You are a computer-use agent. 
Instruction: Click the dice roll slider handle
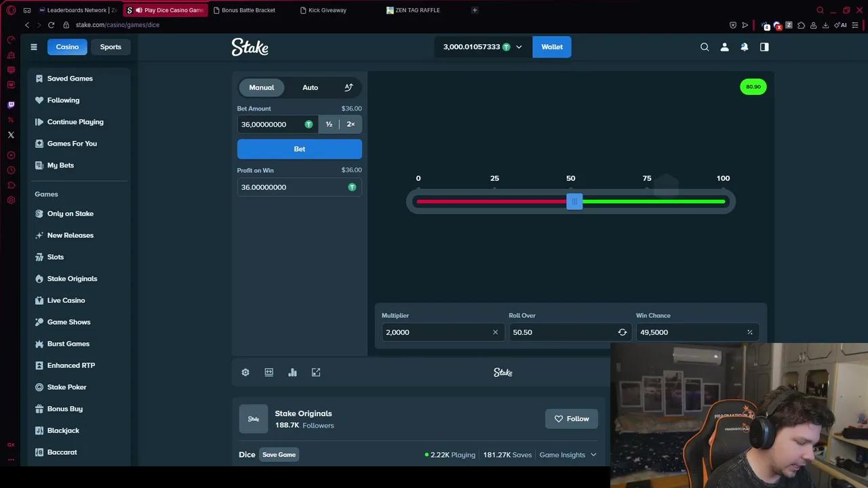tap(574, 201)
